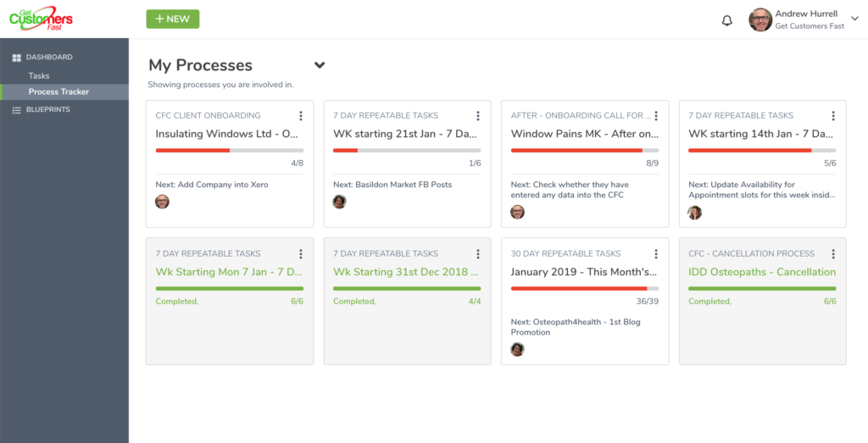The width and height of the screenshot is (868, 443).
Task: Click progress bar on WK starting 14th Jan card
Action: [762, 151]
